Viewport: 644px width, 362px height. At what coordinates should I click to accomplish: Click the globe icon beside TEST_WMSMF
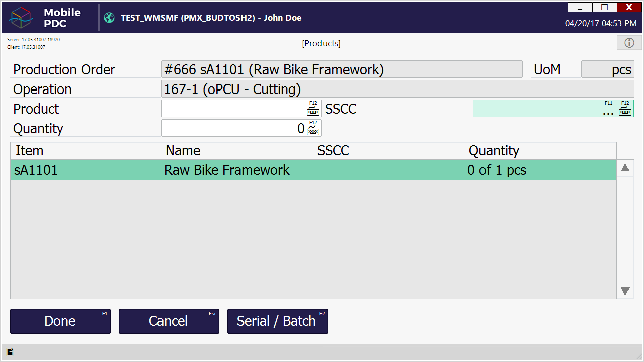pyautogui.click(x=109, y=18)
